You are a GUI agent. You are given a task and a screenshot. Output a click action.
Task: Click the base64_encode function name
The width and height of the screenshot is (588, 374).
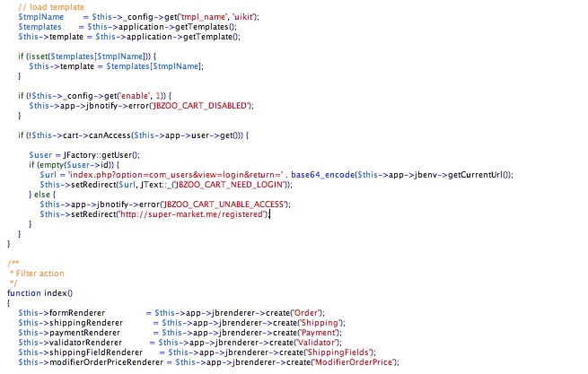323,175
